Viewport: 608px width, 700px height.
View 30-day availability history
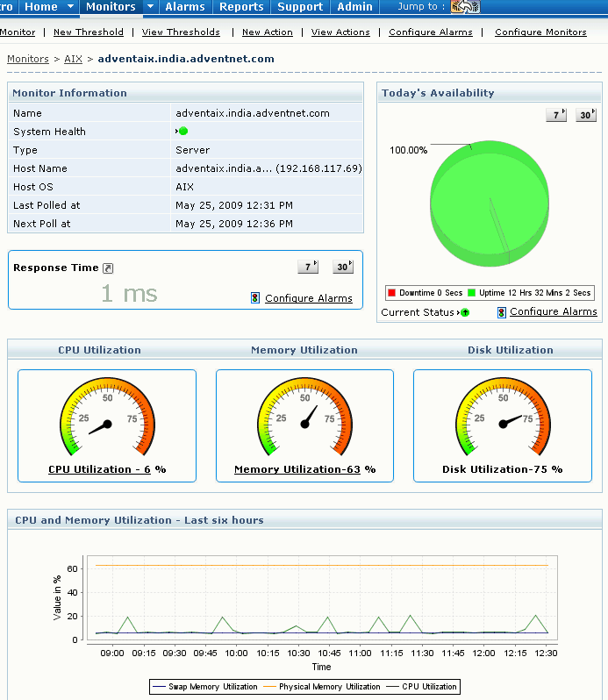click(586, 115)
